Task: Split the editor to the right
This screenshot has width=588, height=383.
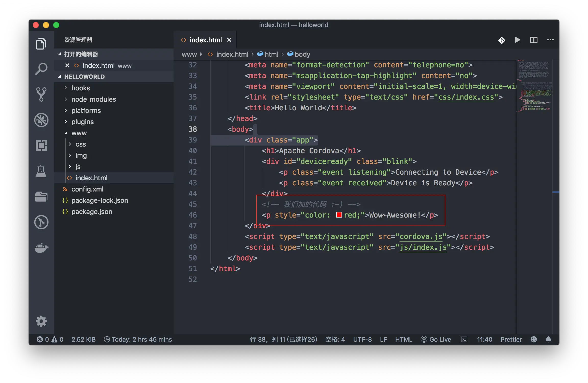Action: (534, 40)
